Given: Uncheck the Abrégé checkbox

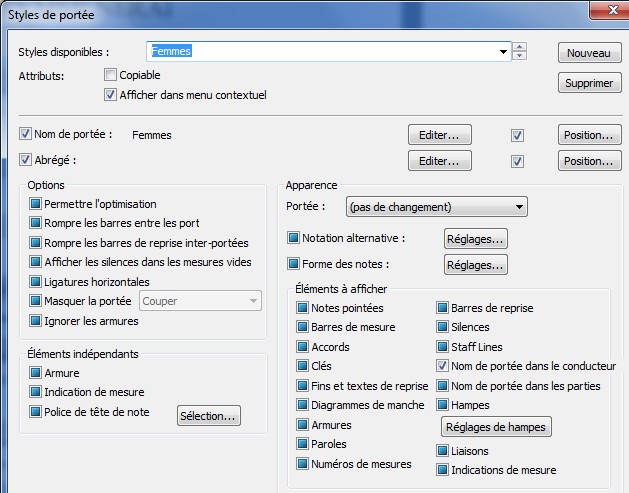Looking at the screenshot, I should pos(25,160).
